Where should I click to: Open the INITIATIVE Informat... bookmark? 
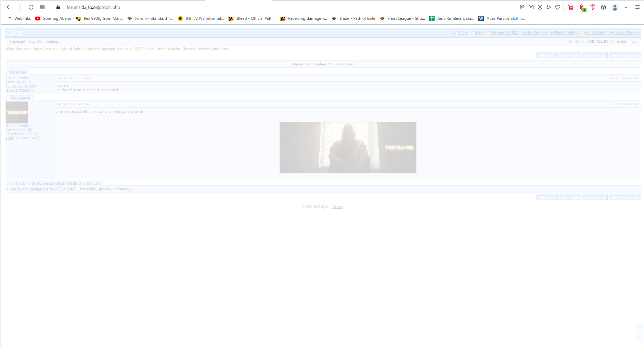tap(201, 18)
